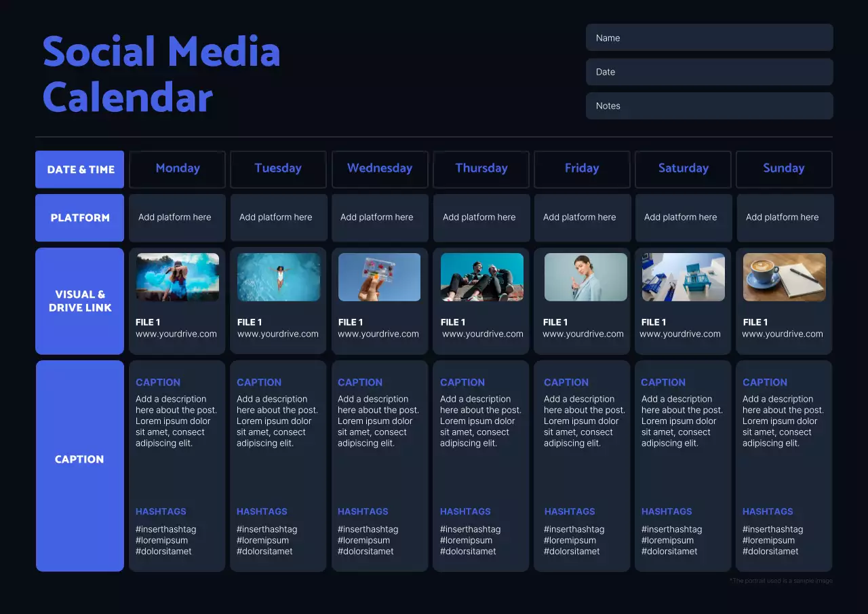Viewport: 868px width, 614px height.
Task: Click the Name input field
Action: pyautogui.click(x=709, y=37)
